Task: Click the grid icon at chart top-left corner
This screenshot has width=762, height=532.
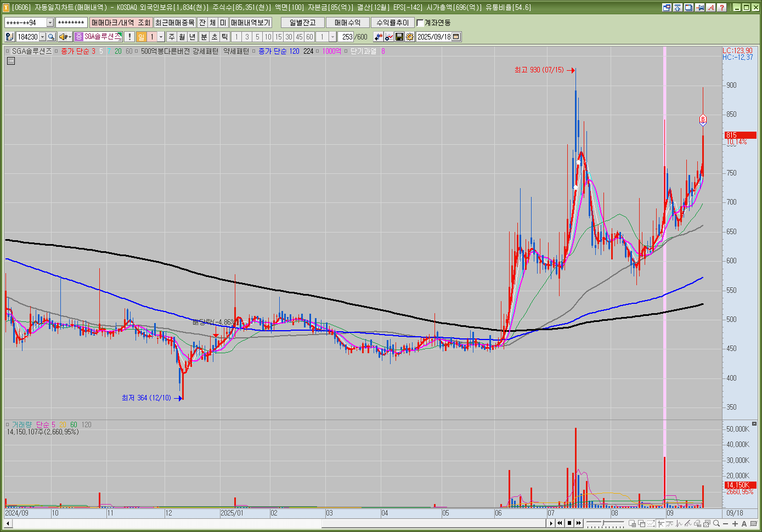Action: point(11,61)
